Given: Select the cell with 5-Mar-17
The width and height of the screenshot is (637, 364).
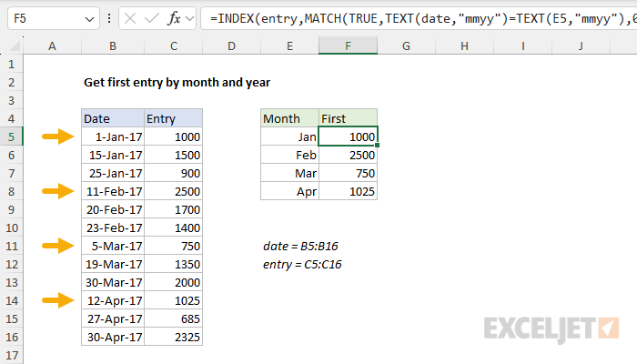Looking at the screenshot, I should [113, 247].
